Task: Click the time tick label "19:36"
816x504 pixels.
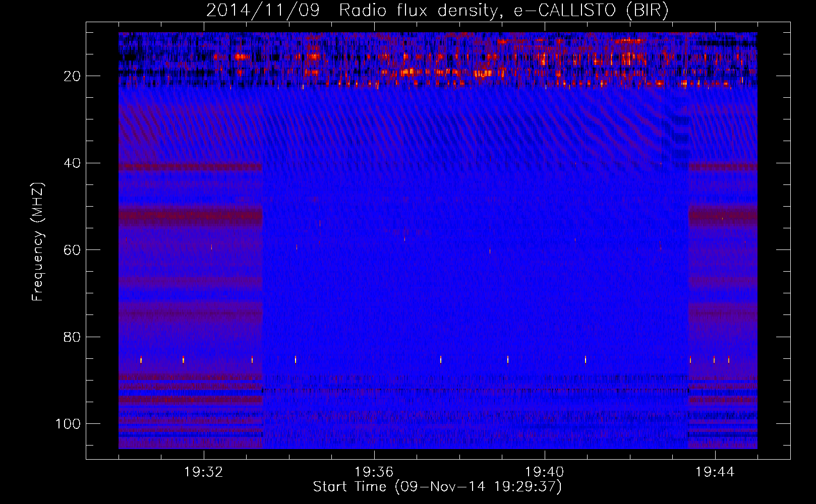Action: pyautogui.click(x=374, y=472)
